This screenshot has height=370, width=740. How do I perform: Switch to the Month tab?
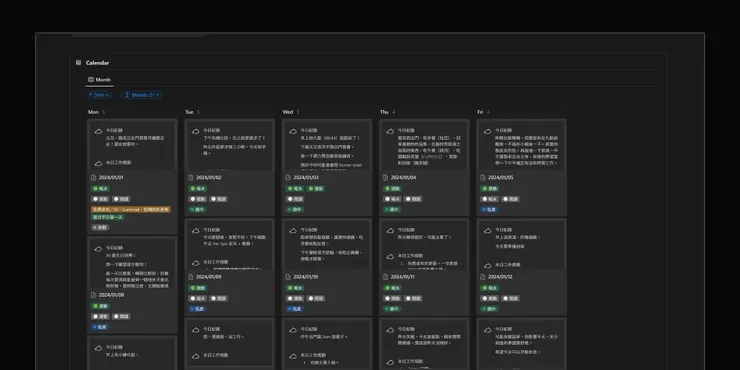[x=100, y=80]
